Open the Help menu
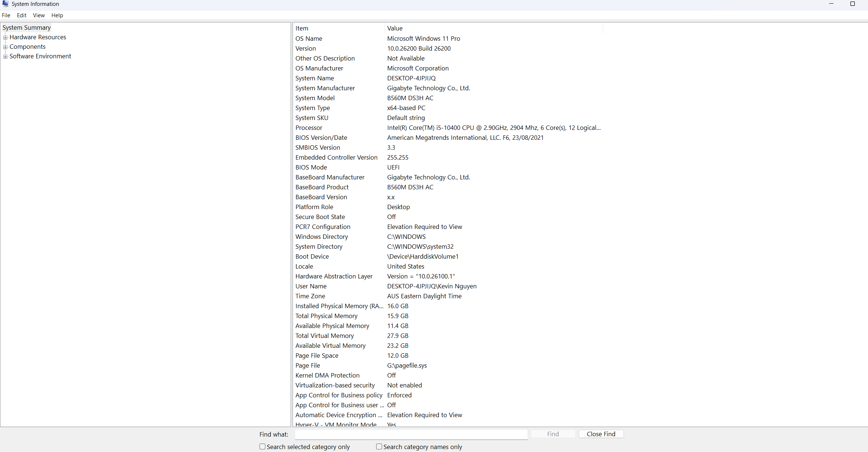 [57, 15]
